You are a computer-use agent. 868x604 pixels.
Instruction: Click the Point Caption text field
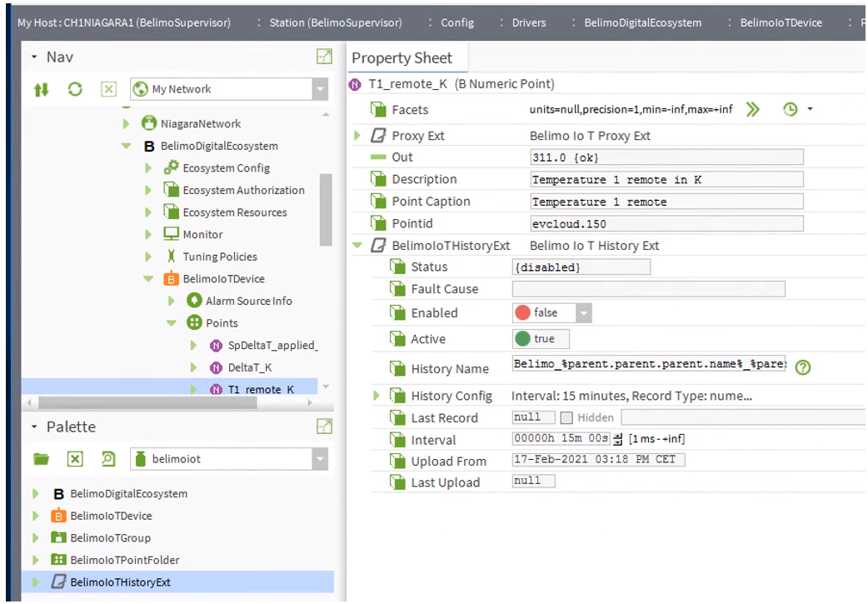[666, 202]
